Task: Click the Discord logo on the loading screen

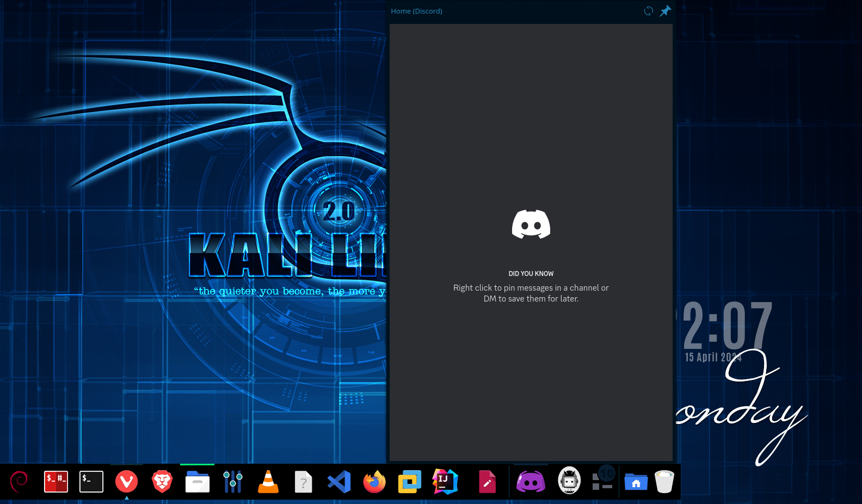Action: tap(531, 224)
